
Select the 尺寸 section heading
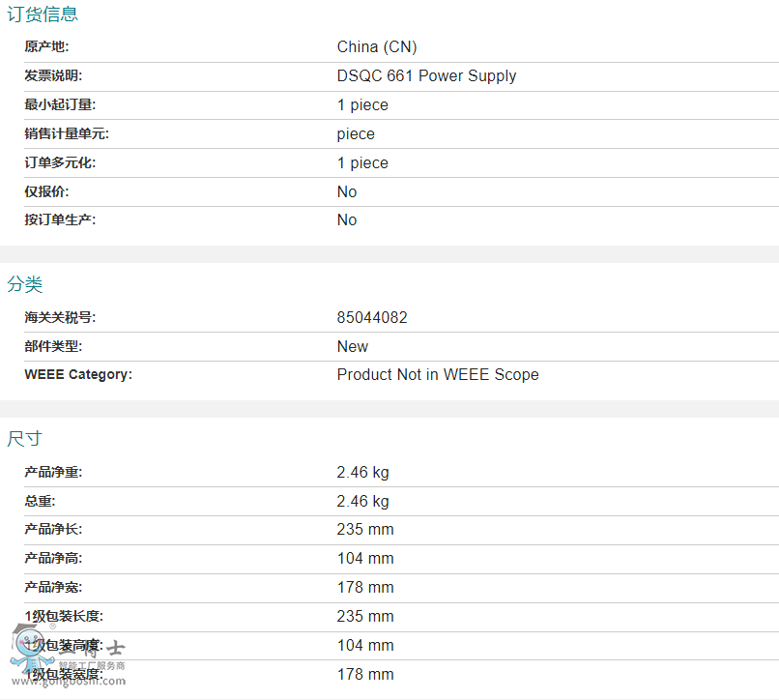point(25,439)
